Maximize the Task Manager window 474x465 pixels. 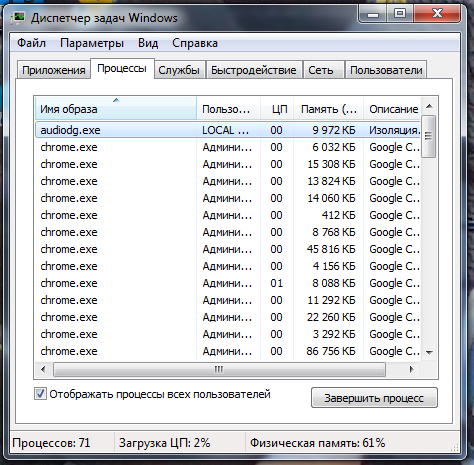pyautogui.click(x=400, y=14)
